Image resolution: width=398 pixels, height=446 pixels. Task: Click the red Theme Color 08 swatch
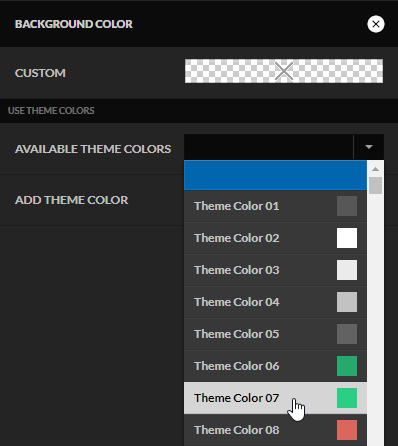click(347, 430)
